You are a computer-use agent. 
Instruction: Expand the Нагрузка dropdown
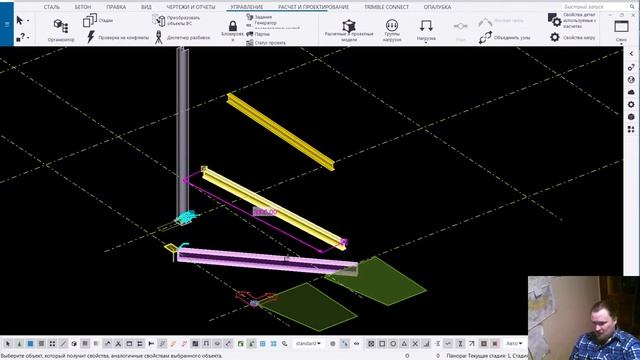point(426,42)
